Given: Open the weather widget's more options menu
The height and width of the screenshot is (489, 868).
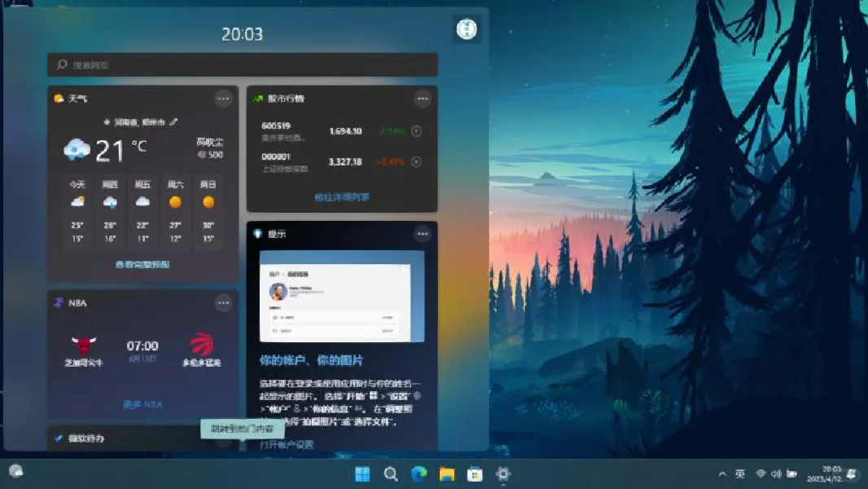Looking at the screenshot, I should click(223, 98).
